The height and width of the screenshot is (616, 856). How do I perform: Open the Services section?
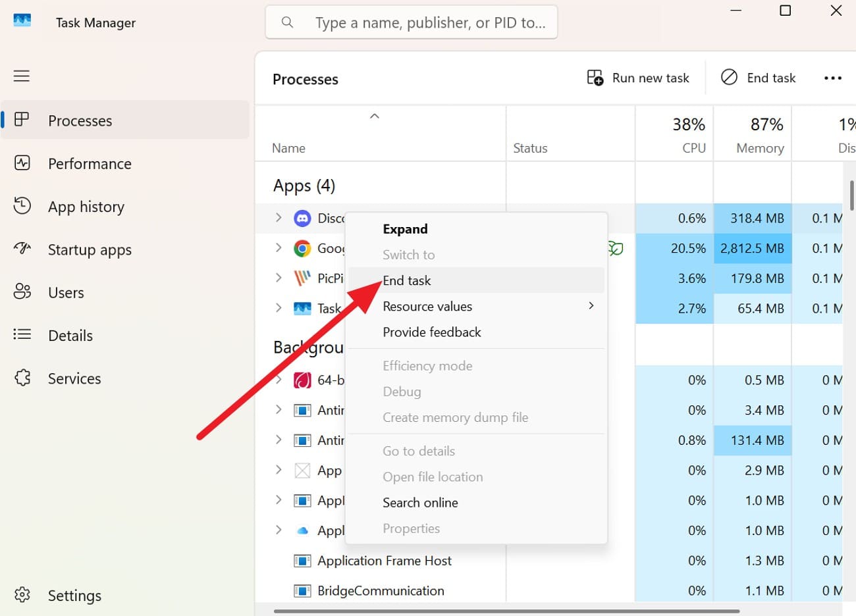74,378
